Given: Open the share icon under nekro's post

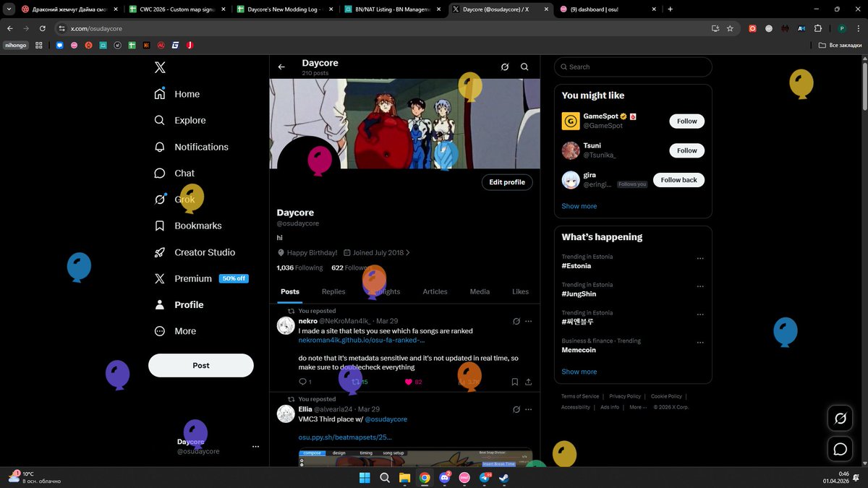Looking at the screenshot, I should pos(529,382).
